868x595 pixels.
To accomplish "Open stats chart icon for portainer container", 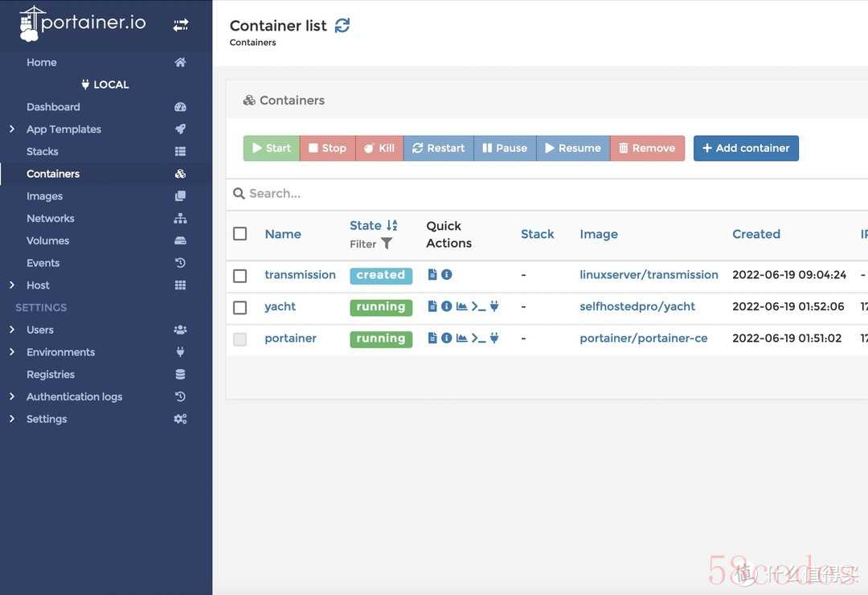I will point(461,338).
